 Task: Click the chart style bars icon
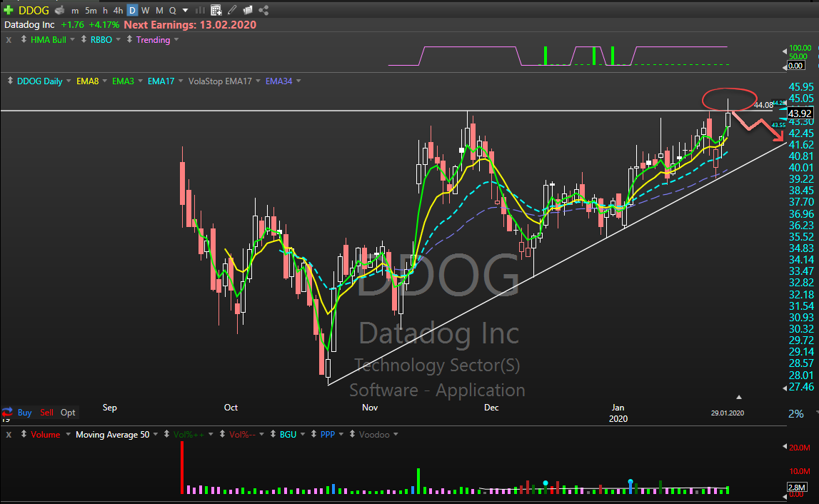point(201,11)
